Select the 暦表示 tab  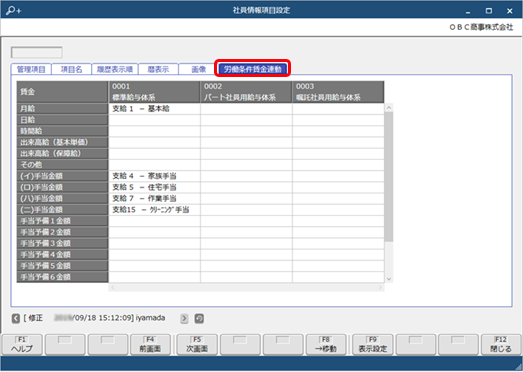coord(158,69)
